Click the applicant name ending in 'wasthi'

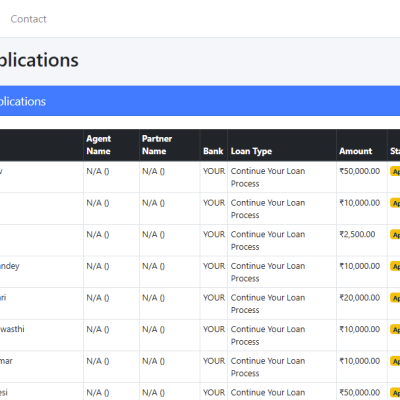pos(12,329)
